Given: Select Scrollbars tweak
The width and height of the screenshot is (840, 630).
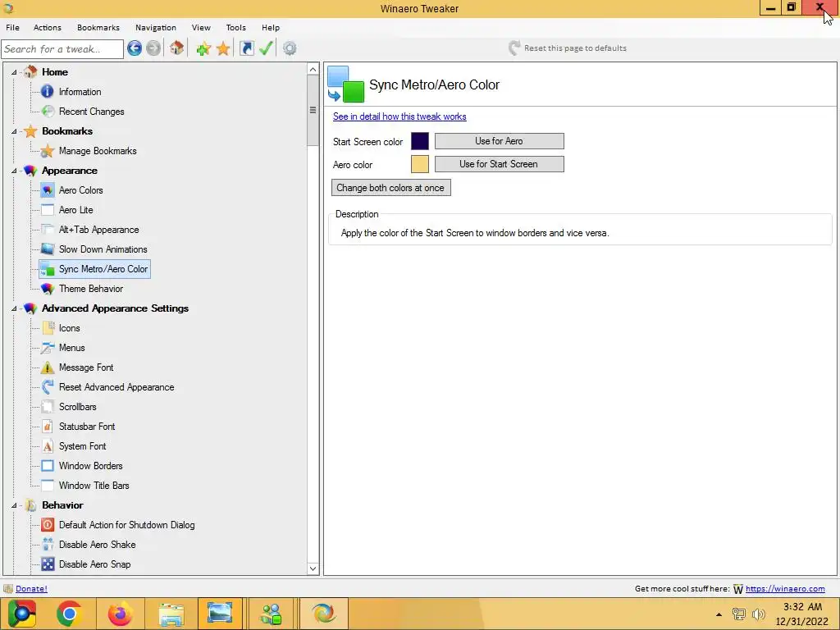Looking at the screenshot, I should click(x=78, y=407).
